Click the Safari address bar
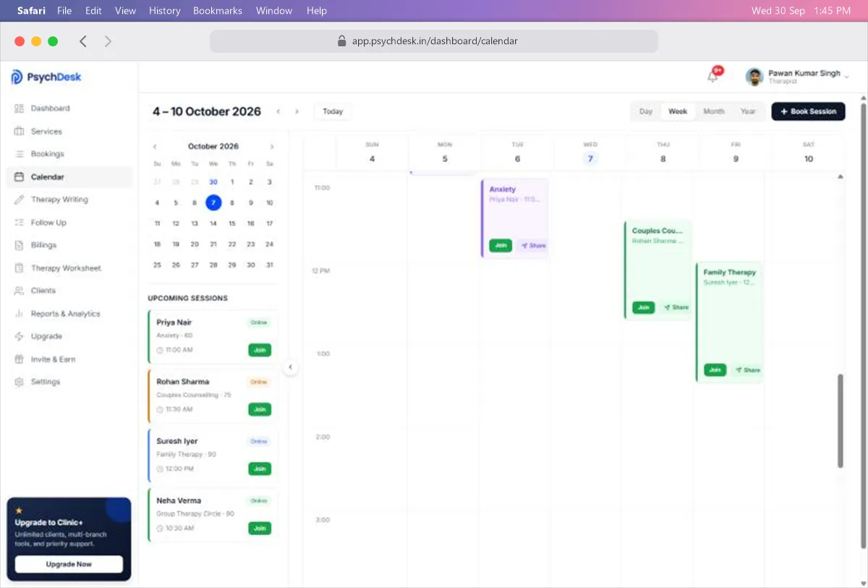Image resolution: width=868 pixels, height=588 pixels. tap(434, 41)
